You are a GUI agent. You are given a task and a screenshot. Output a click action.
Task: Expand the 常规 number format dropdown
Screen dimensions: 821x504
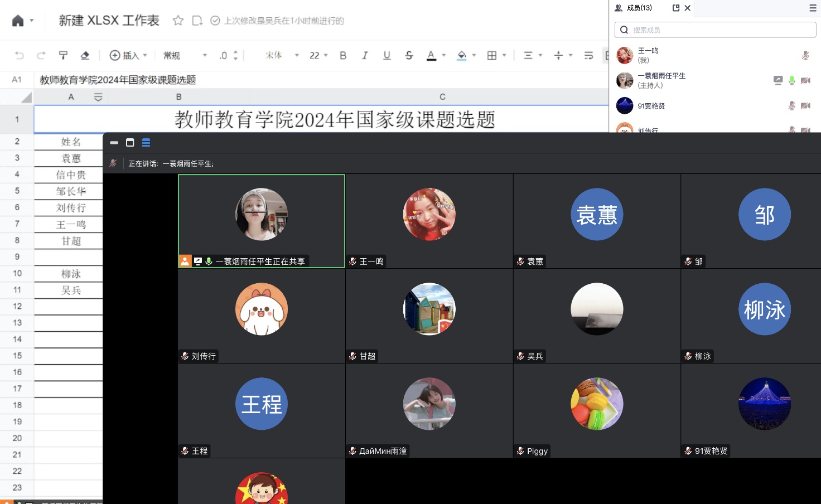[x=185, y=55]
